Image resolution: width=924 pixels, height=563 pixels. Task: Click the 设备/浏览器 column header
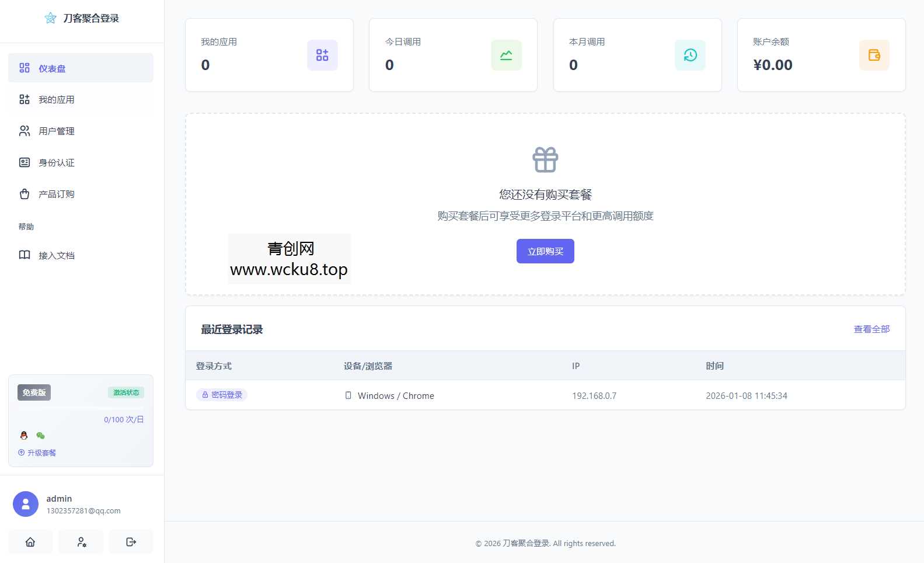point(368,366)
